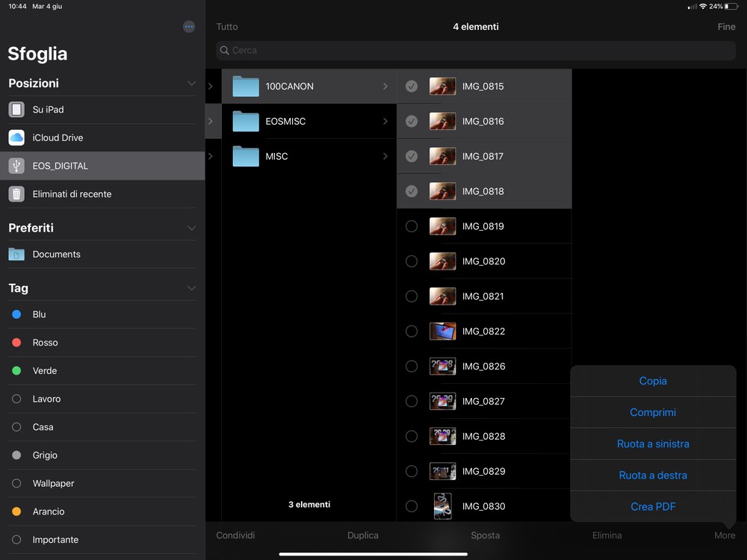
Task: Select the Arancio tag color dot
Action: 16,511
